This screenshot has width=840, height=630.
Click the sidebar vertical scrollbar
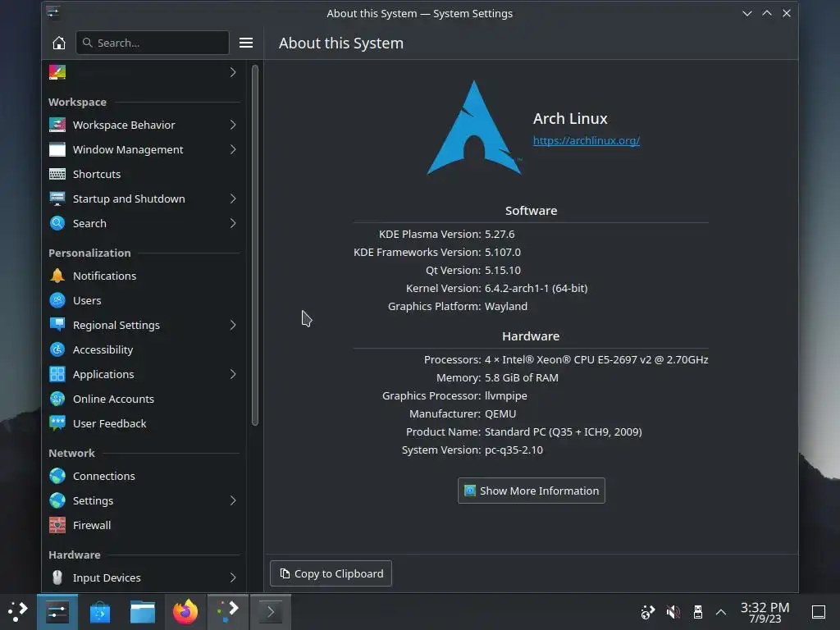coord(255,245)
